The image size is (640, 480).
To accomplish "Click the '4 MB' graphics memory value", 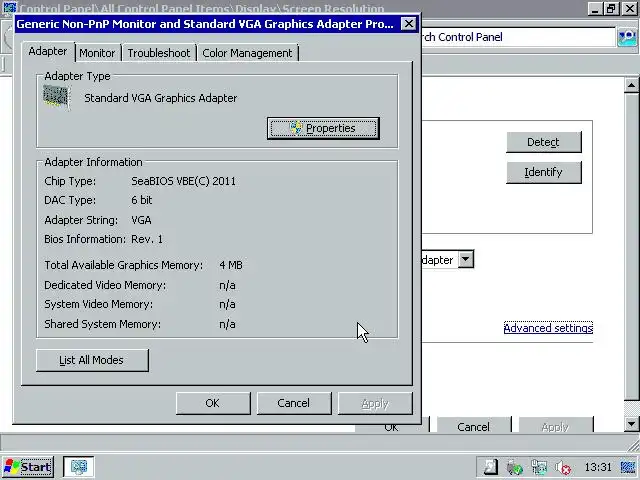I will (231, 265).
